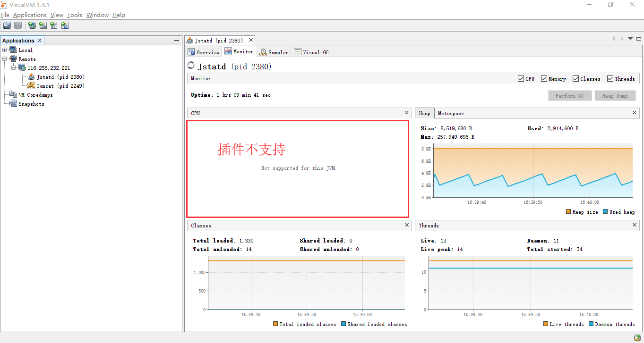Screen dimensions: 644x343
Task: Click the Live threads legend swatch
Action: point(546,324)
